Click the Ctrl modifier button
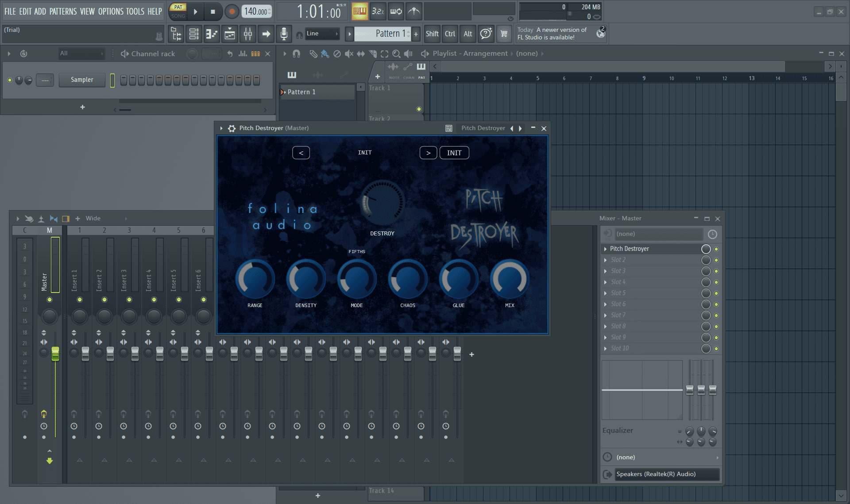850x504 pixels. point(450,34)
